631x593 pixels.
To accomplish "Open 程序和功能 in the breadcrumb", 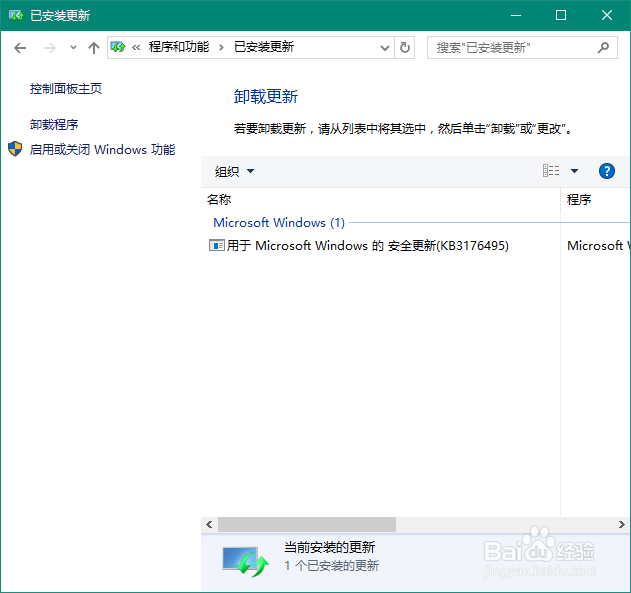I will tap(179, 47).
